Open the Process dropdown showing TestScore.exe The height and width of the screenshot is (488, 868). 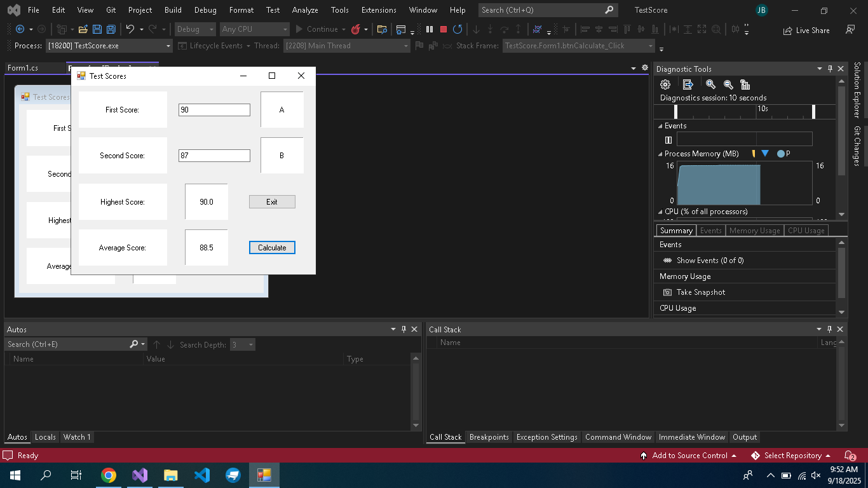click(x=168, y=46)
